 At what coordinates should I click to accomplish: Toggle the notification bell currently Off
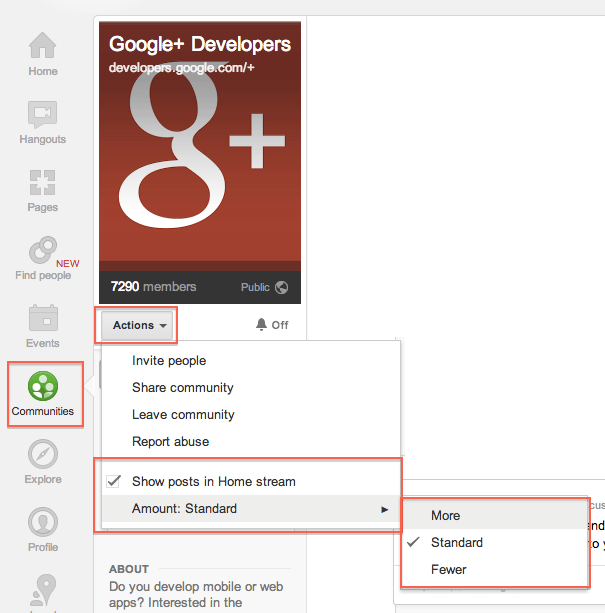click(272, 324)
